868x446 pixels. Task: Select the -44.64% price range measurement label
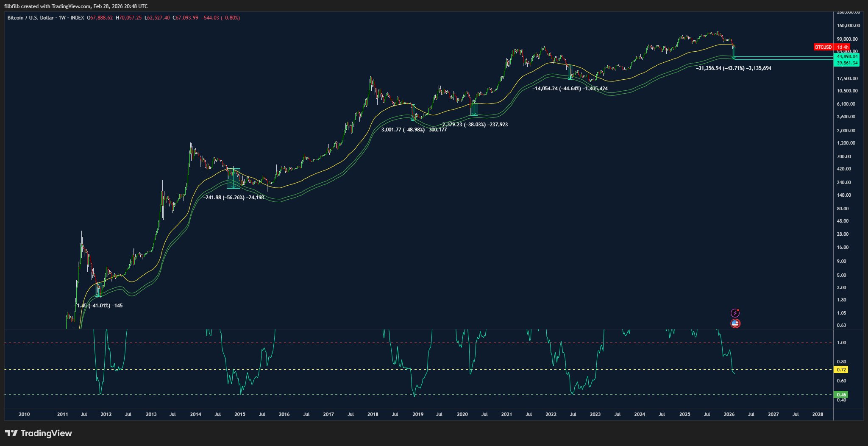pos(570,89)
